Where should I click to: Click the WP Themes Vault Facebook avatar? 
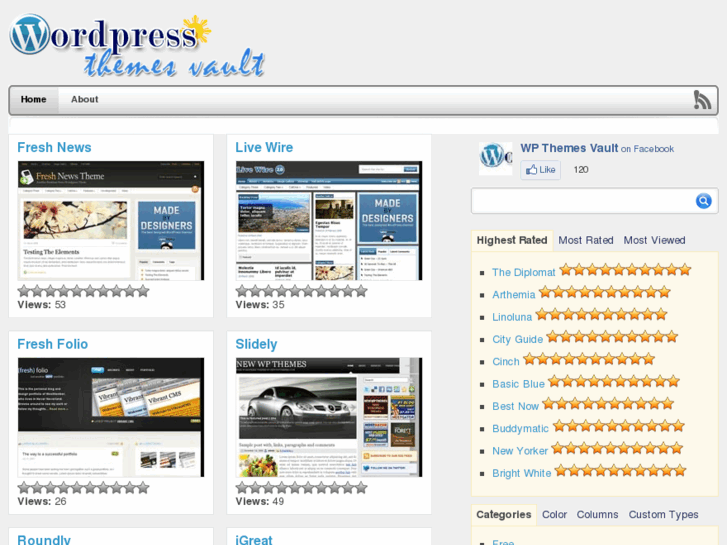click(x=495, y=159)
